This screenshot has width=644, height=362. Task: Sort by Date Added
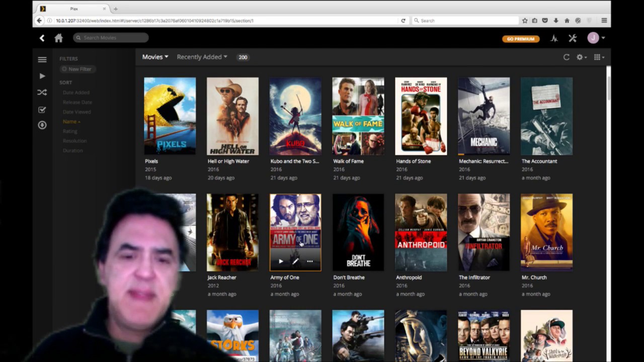pyautogui.click(x=76, y=93)
